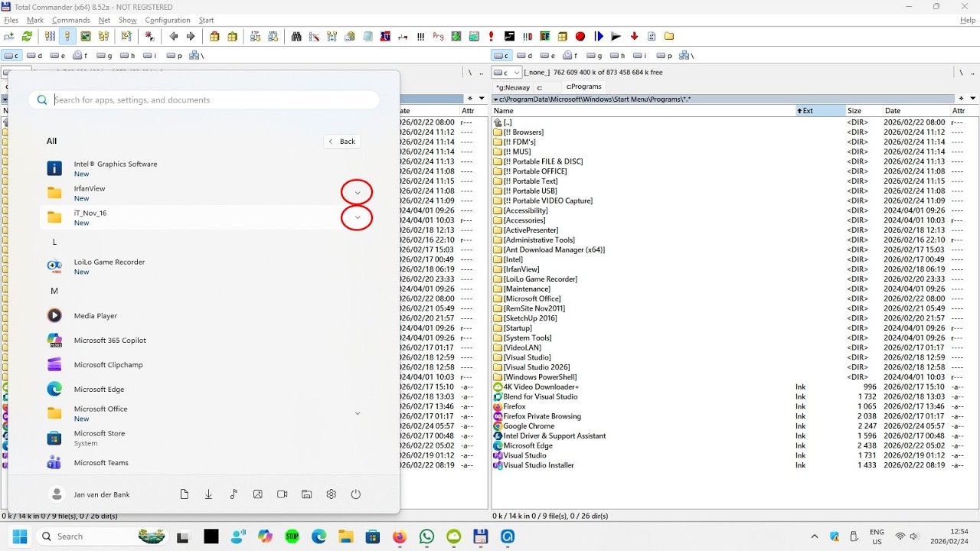The height and width of the screenshot is (551, 980).
Task: Launch Media Player from app list
Action: click(95, 315)
